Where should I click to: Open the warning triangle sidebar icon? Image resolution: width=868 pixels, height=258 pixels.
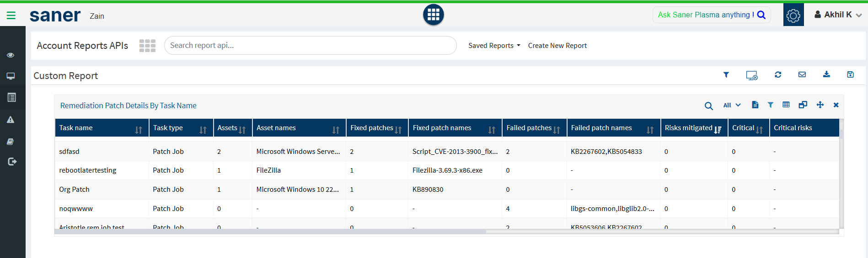point(11,120)
